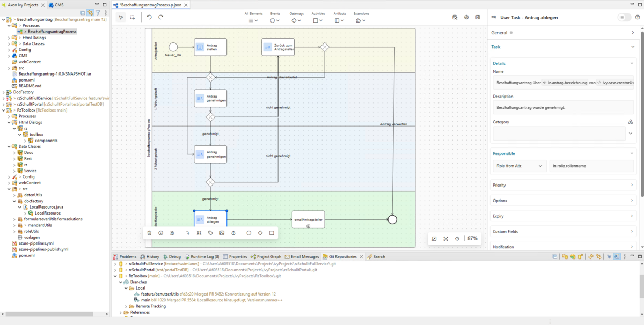Select LocalResource.java in the tree
This screenshot has width=644, height=325.
click(46, 207)
